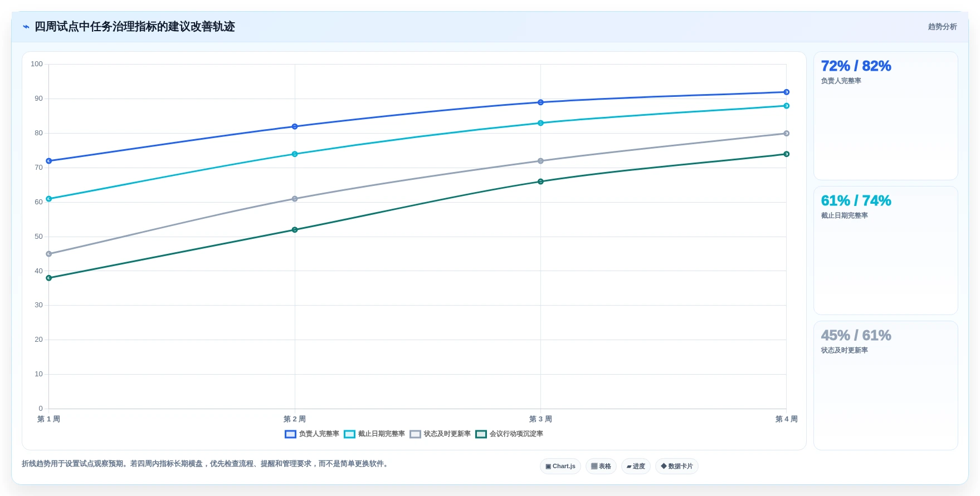
Task: Open the 45% / 61% 状态及时更新率 card
Action: tap(885, 385)
